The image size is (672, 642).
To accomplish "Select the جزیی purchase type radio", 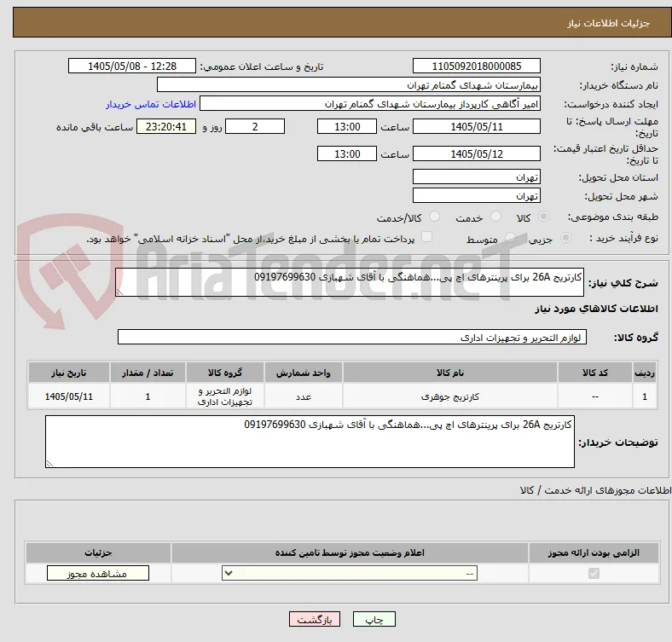I will click(x=565, y=238).
